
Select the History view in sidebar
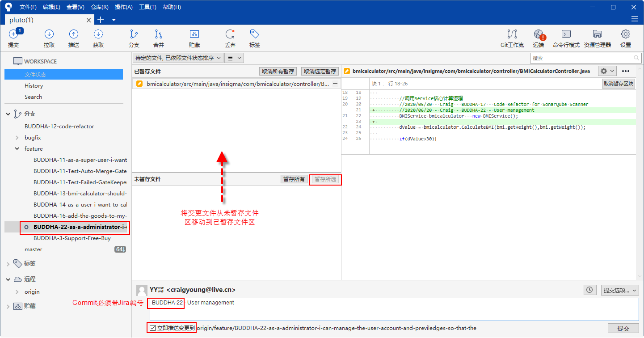click(34, 86)
